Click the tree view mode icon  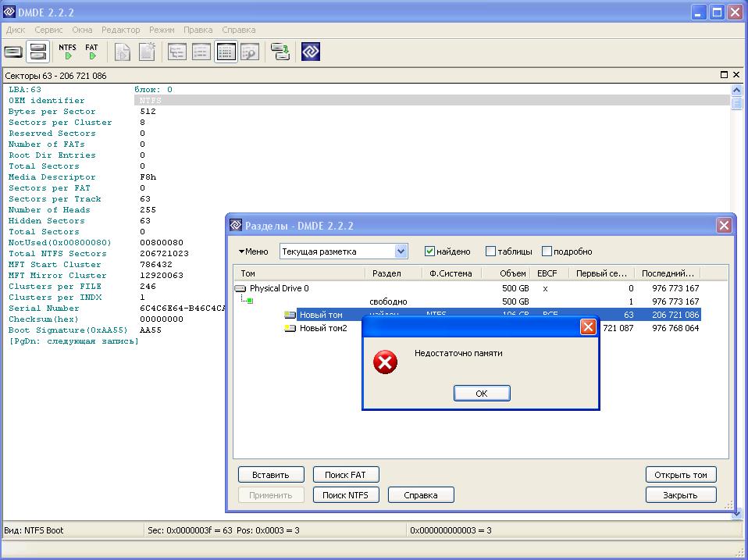point(177,52)
